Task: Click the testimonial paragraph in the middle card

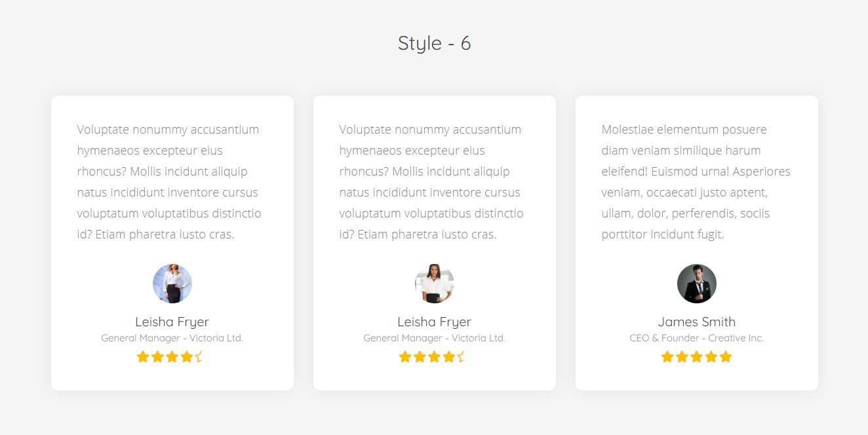Action: click(431, 181)
